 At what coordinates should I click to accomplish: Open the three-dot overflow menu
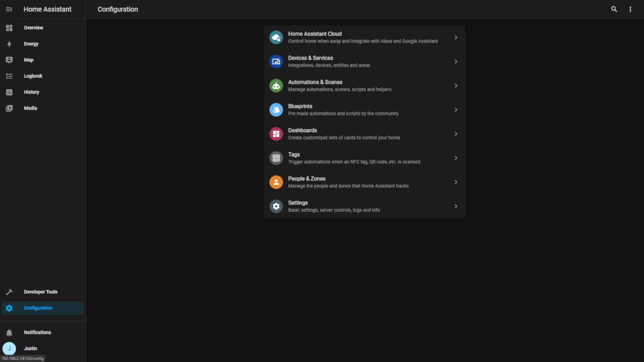point(630,9)
